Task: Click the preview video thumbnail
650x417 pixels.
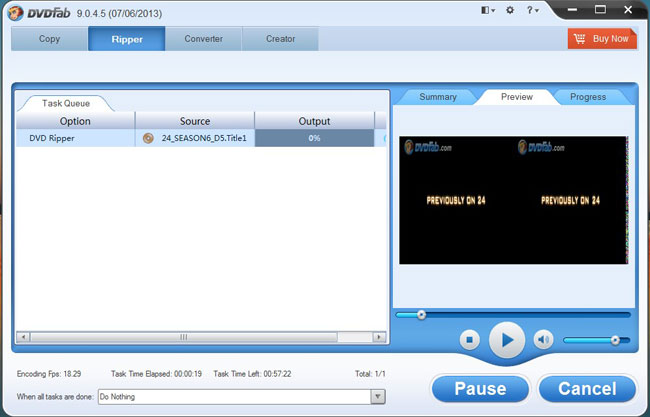Action: coord(514,200)
